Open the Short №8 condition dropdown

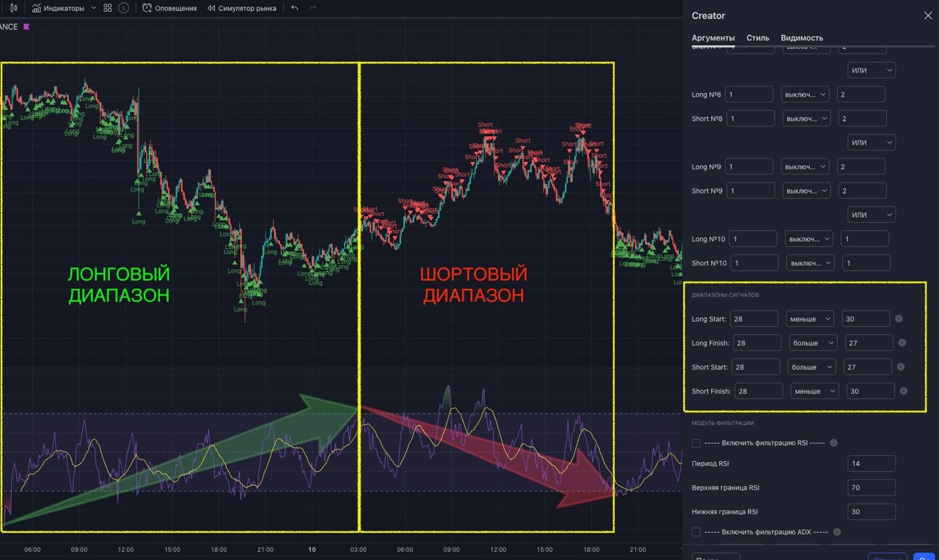tap(805, 118)
